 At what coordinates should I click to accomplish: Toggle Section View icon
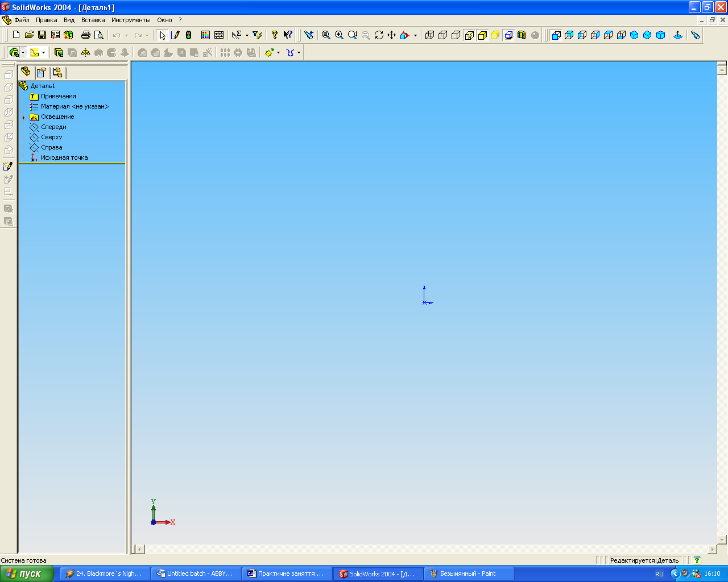[x=522, y=35]
